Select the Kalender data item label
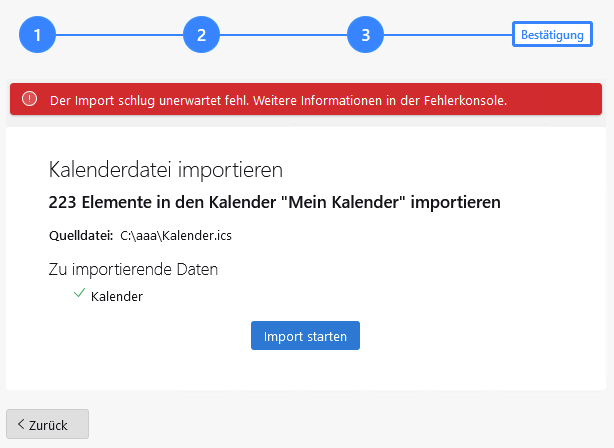This screenshot has height=448, width=614. click(x=116, y=297)
